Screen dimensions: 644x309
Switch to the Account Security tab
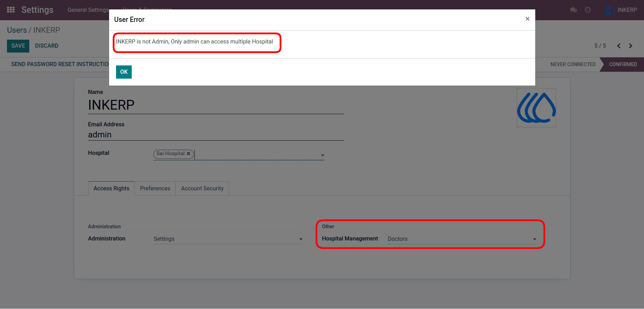click(x=202, y=188)
